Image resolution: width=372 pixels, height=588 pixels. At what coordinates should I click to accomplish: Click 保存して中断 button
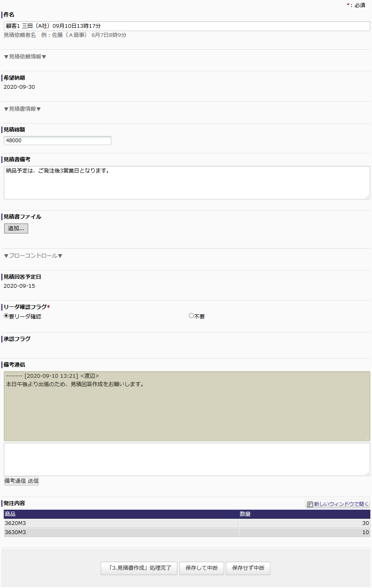[x=202, y=568]
